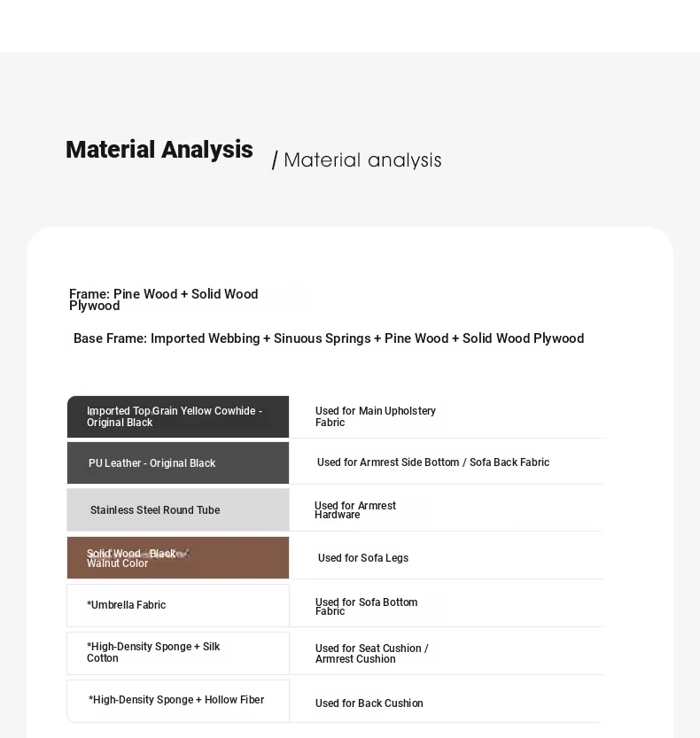
Task: Click Used for Main Upholstery Fabric text
Action: click(375, 416)
